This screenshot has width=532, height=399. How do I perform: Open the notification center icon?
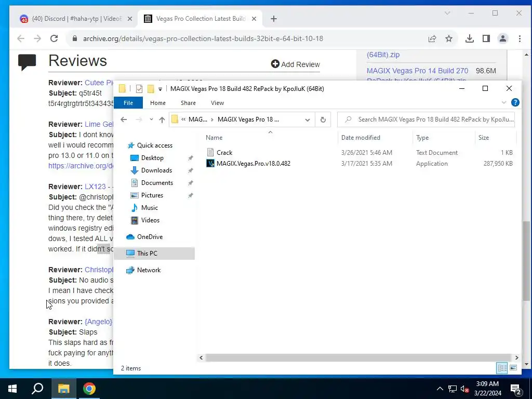515,389
